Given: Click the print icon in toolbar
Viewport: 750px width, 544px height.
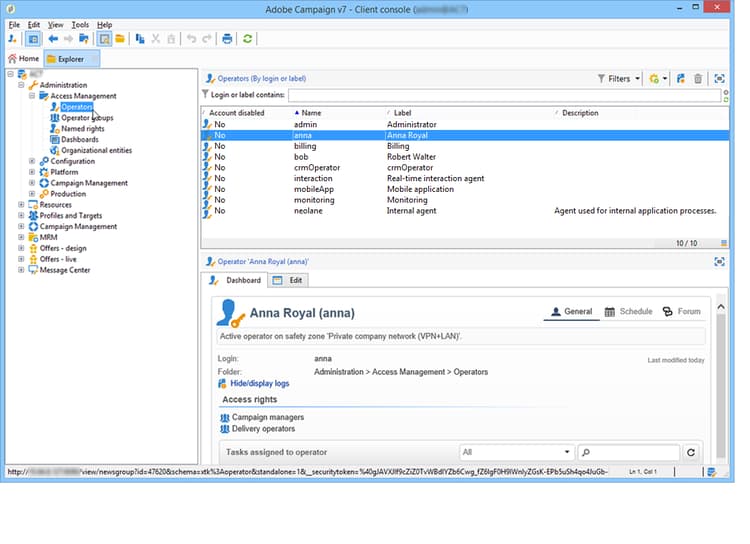Looking at the screenshot, I should [x=227, y=39].
